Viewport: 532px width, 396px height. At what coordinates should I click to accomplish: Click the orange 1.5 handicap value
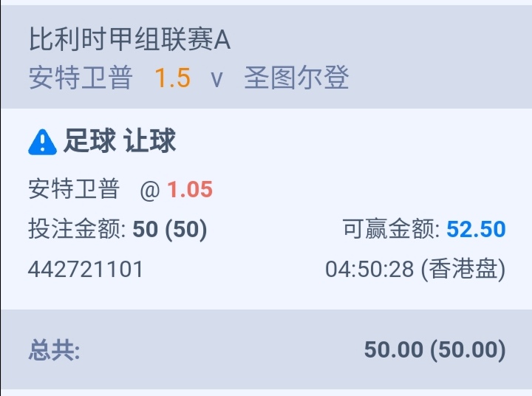pos(172,78)
